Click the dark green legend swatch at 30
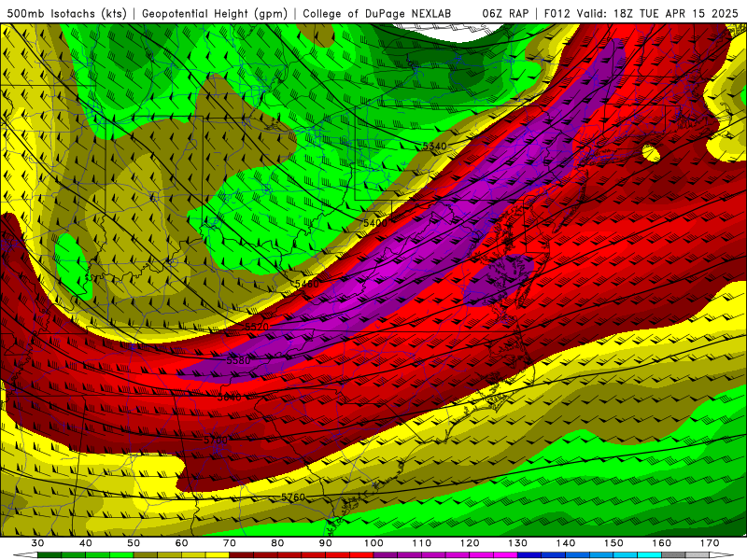747x560 pixels. point(49,555)
